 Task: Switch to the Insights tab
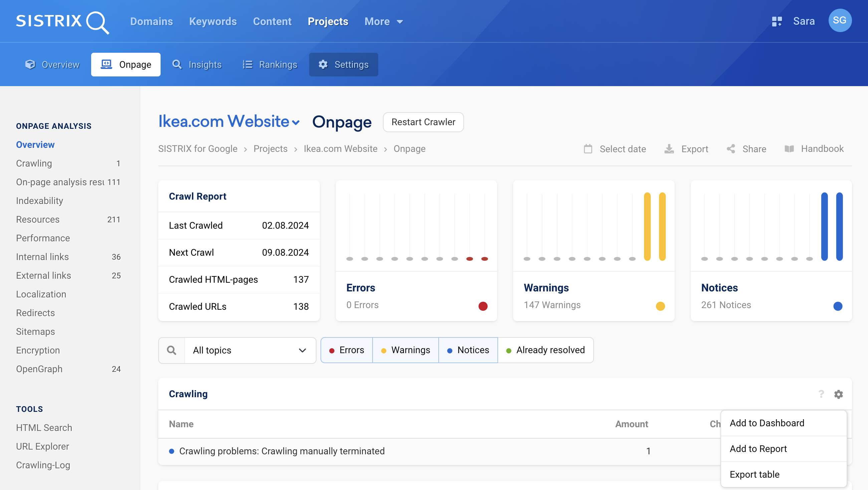click(197, 64)
